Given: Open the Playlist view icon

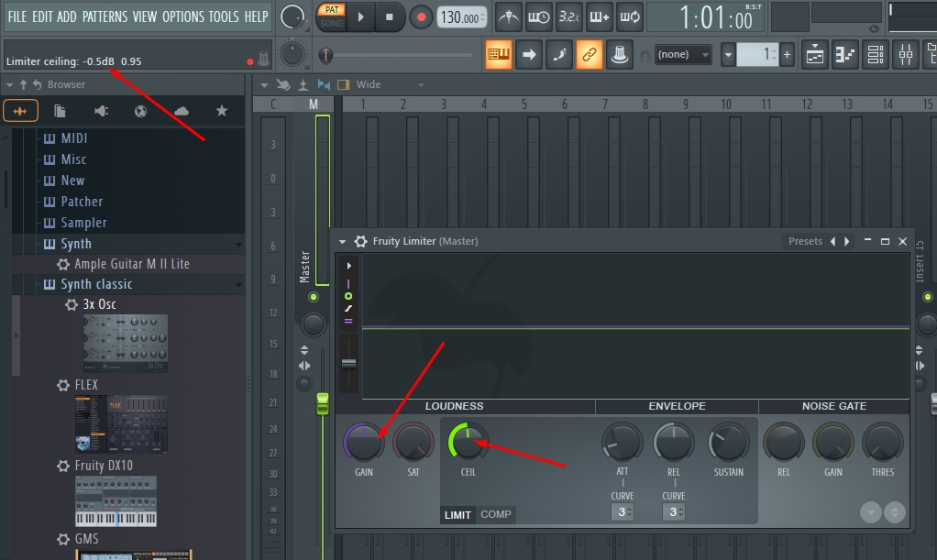Looking at the screenshot, I should pyautogui.click(x=814, y=55).
